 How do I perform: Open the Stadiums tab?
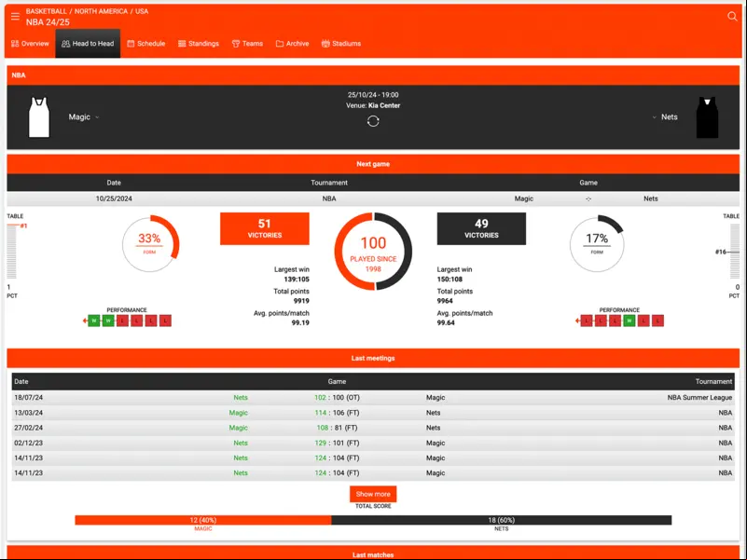pos(341,44)
